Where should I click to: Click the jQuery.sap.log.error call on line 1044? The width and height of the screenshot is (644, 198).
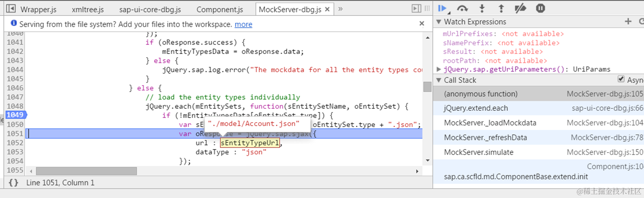[x=204, y=70]
